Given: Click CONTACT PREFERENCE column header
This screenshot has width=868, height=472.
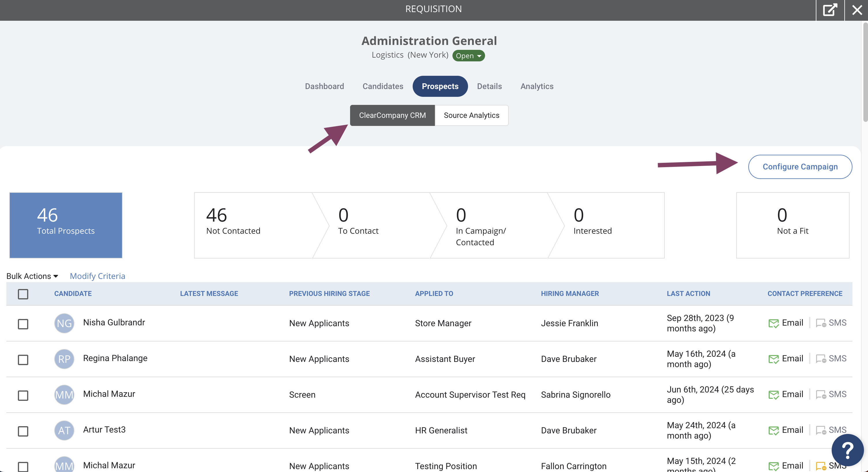Looking at the screenshot, I should pos(805,294).
